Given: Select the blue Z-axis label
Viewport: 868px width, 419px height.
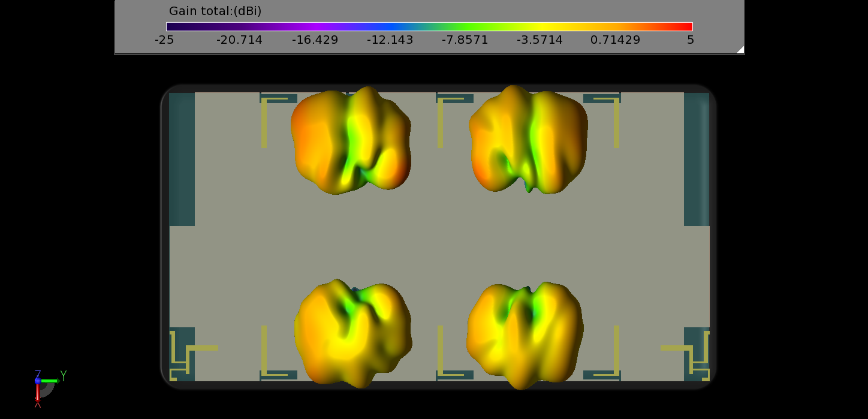Looking at the screenshot, I should coord(38,373).
